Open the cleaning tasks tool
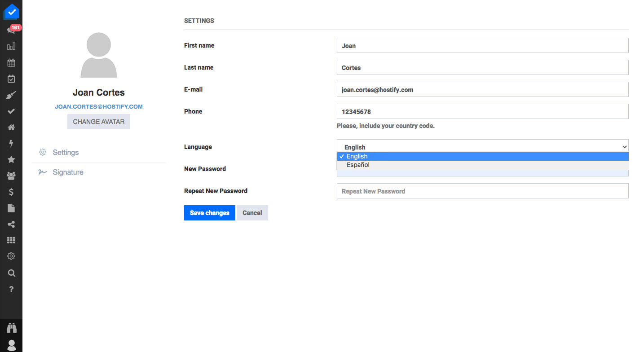This screenshot has height=352, width=644. [11, 94]
